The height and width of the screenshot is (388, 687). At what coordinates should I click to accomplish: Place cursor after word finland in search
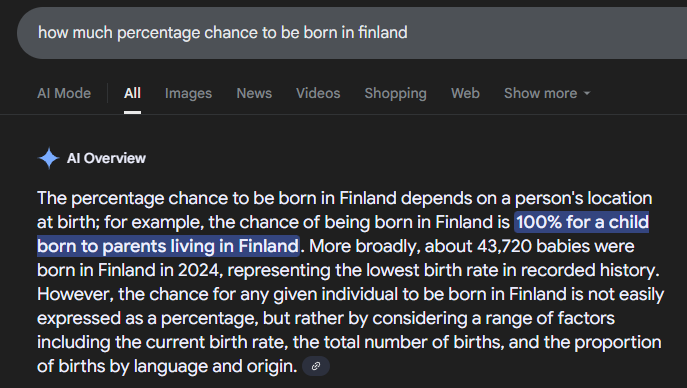pyautogui.click(x=409, y=33)
